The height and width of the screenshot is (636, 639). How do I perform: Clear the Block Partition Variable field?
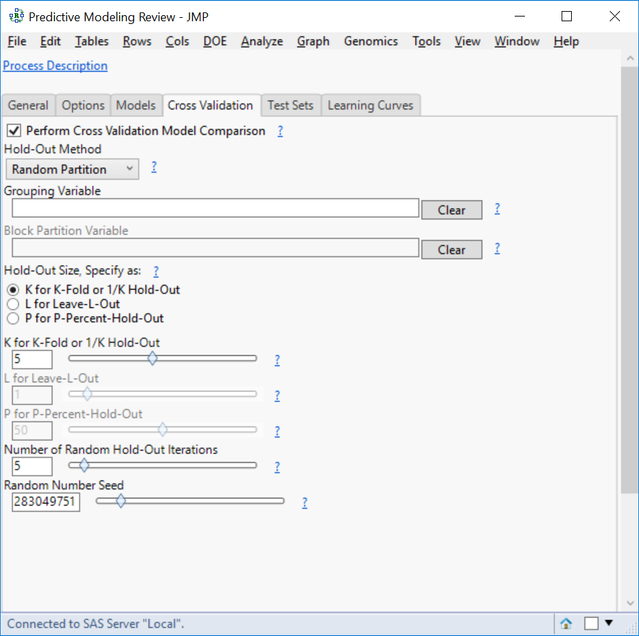click(452, 250)
